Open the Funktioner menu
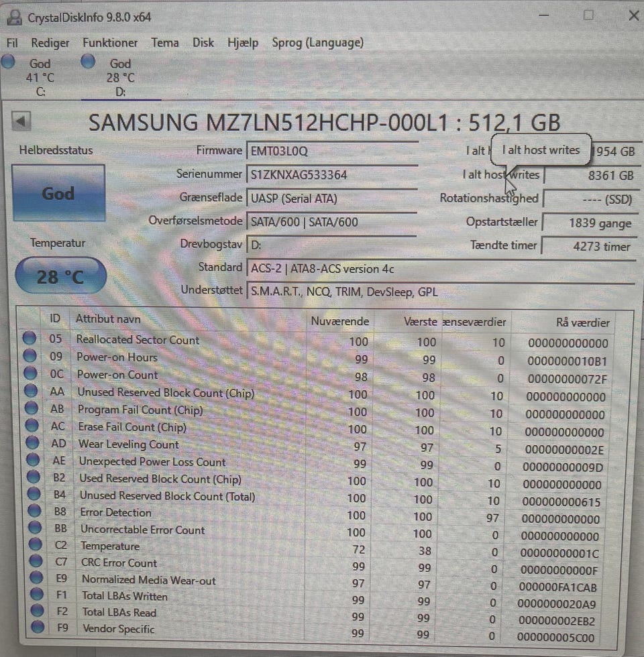This screenshot has width=644, height=657. (x=110, y=43)
